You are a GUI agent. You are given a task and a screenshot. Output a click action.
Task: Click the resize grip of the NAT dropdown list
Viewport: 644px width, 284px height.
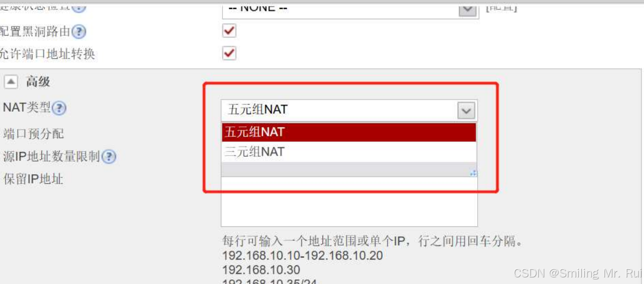pos(473,173)
